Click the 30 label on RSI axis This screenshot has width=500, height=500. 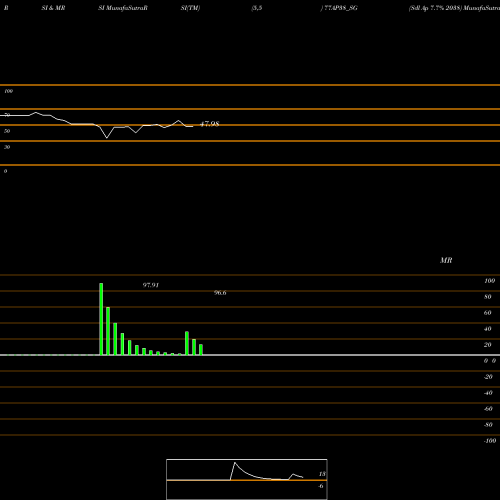(7, 147)
